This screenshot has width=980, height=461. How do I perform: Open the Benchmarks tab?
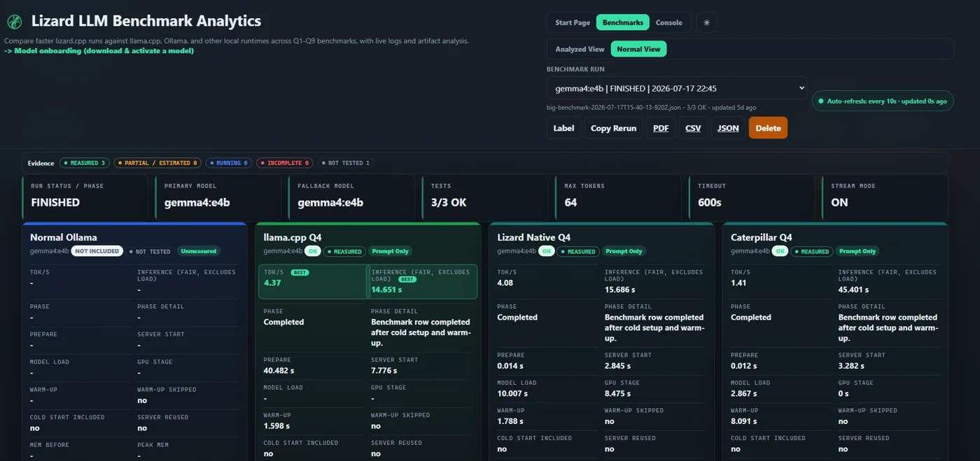(x=623, y=22)
